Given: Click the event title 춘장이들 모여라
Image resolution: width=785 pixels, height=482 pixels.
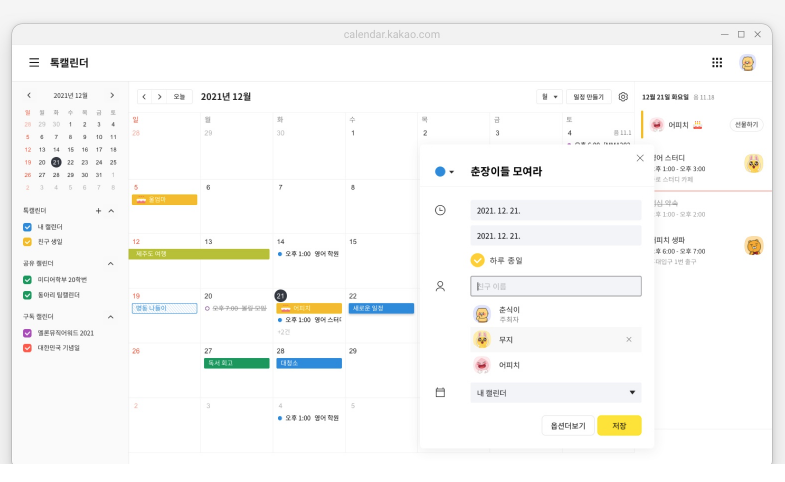Looking at the screenshot, I should click(x=506, y=172).
